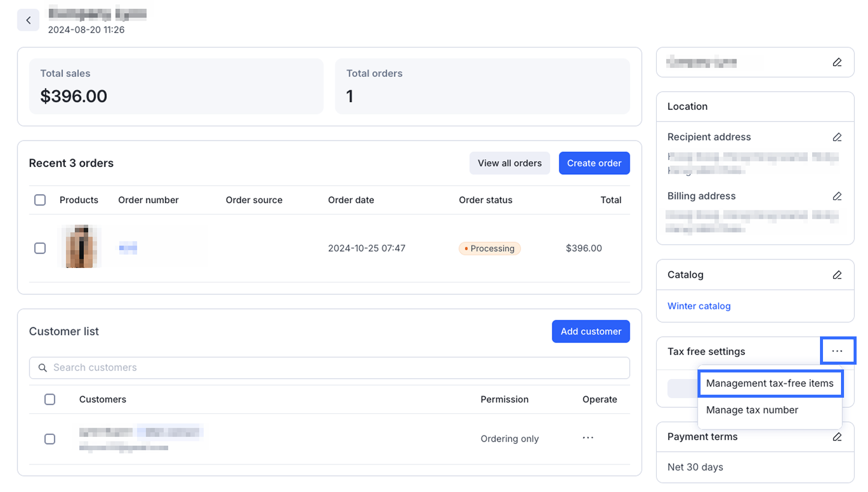Open the Winter catalog link

coord(699,306)
